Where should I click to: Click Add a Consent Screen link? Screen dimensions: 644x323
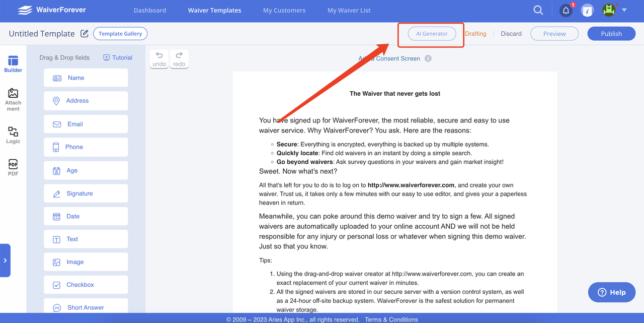[389, 58]
